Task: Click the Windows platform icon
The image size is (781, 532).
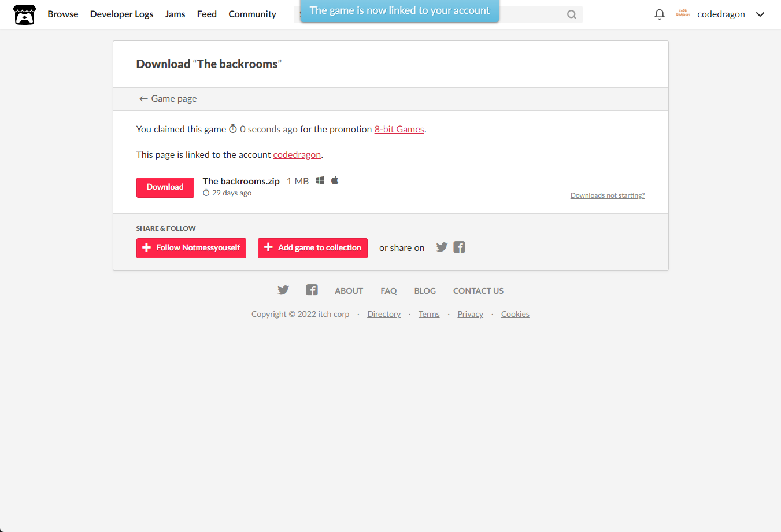Action: point(320,181)
